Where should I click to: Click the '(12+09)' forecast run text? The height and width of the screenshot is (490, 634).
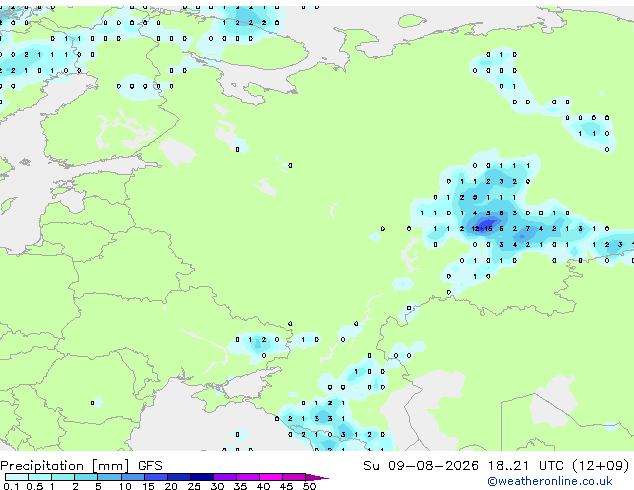pyautogui.click(x=601, y=466)
